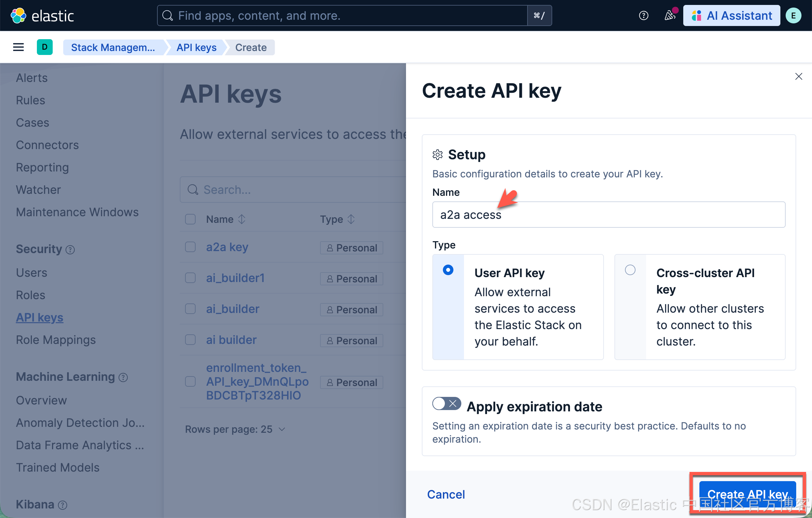Open the newsfeed celebration icon
This screenshot has height=518, width=812.
tap(670, 15)
